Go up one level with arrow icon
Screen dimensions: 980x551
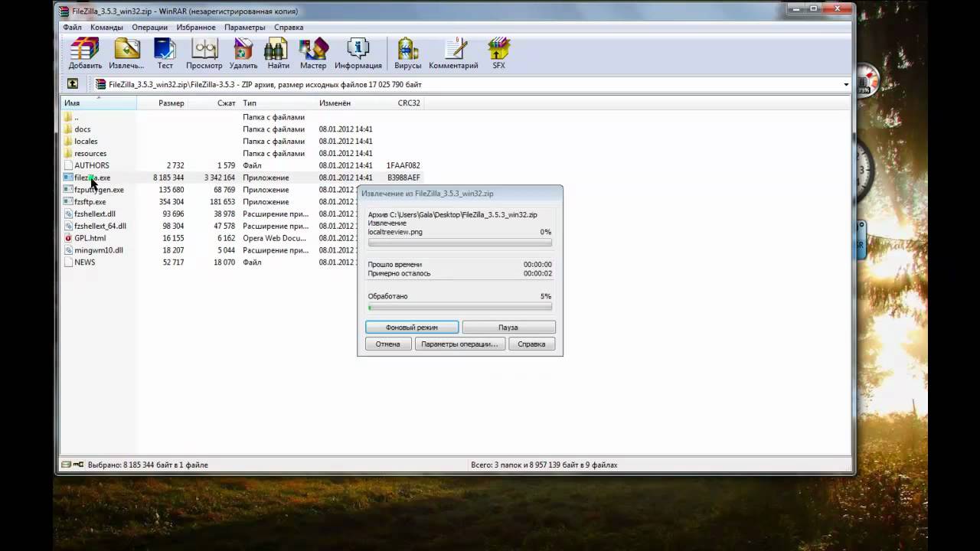click(72, 84)
